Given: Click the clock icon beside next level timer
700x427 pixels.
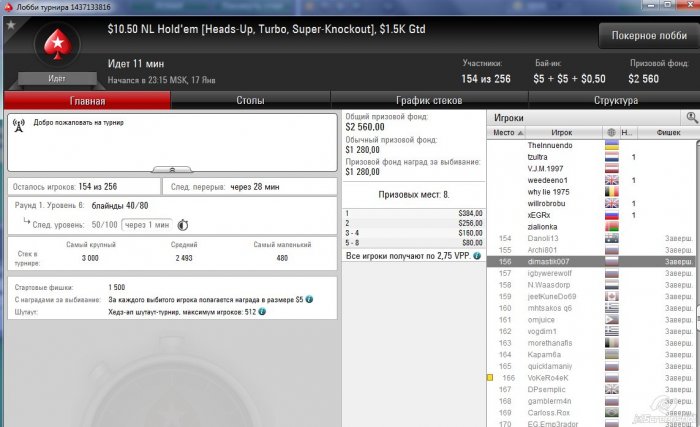Looking at the screenshot, I should tap(183, 225).
